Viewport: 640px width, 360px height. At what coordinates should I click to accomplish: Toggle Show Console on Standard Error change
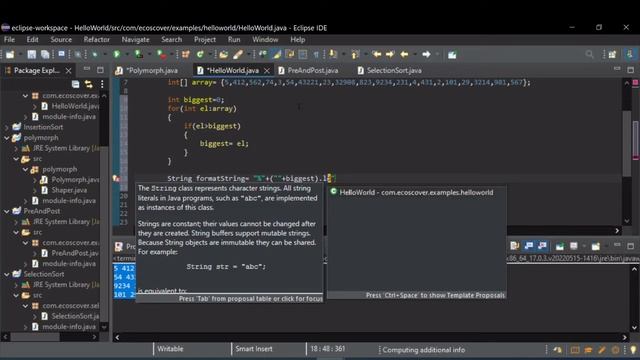542,246
